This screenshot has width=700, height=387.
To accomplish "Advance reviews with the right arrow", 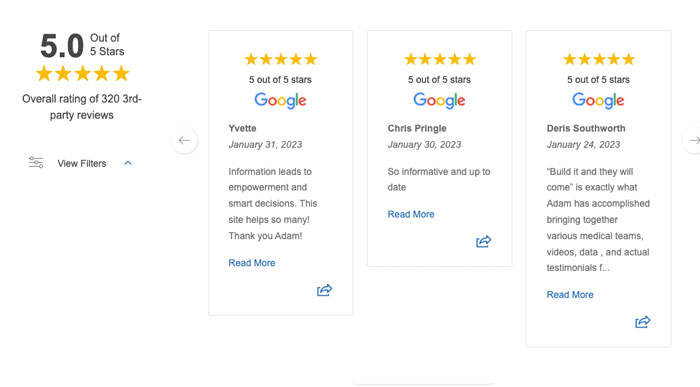I will pyautogui.click(x=693, y=140).
